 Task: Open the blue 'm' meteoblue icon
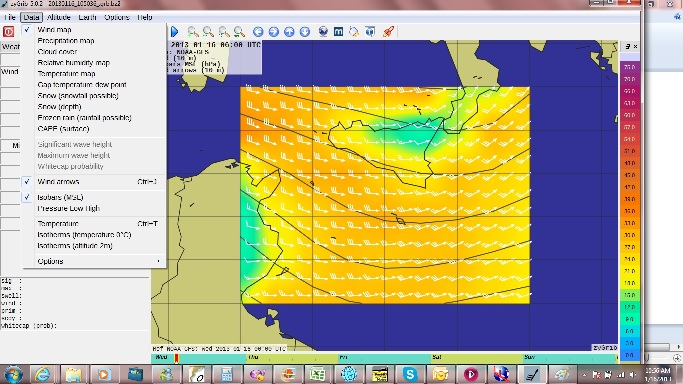(x=338, y=31)
